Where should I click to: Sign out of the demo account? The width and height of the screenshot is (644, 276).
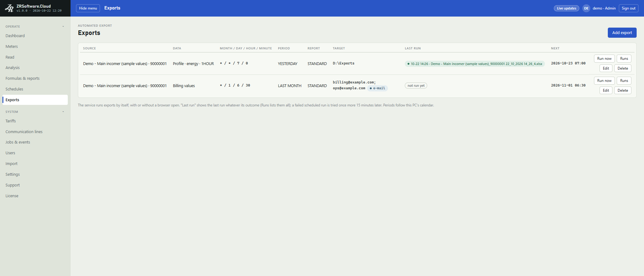pos(628,8)
